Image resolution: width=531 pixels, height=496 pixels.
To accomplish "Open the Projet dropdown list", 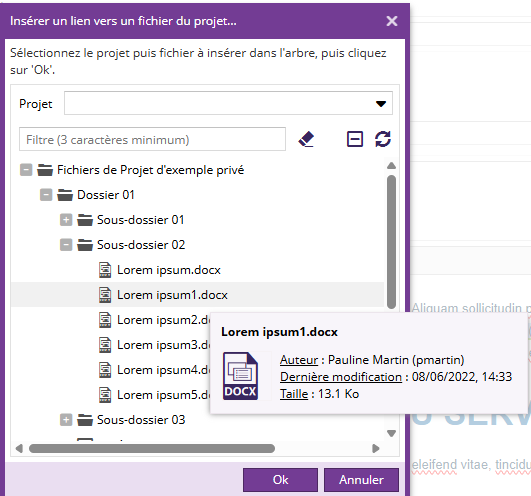I will (228, 103).
